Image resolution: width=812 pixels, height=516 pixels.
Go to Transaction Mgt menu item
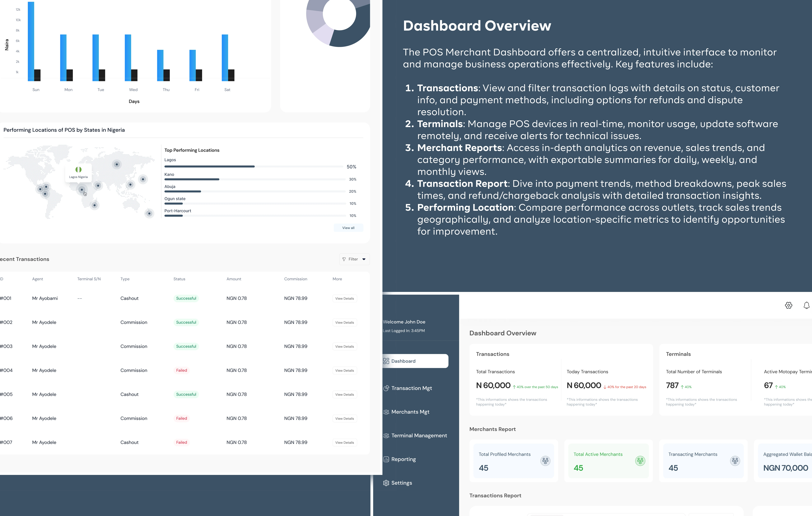click(411, 388)
